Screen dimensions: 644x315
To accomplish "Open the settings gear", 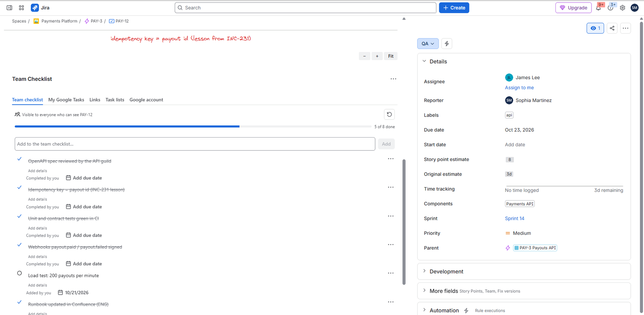I will tap(622, 8).
